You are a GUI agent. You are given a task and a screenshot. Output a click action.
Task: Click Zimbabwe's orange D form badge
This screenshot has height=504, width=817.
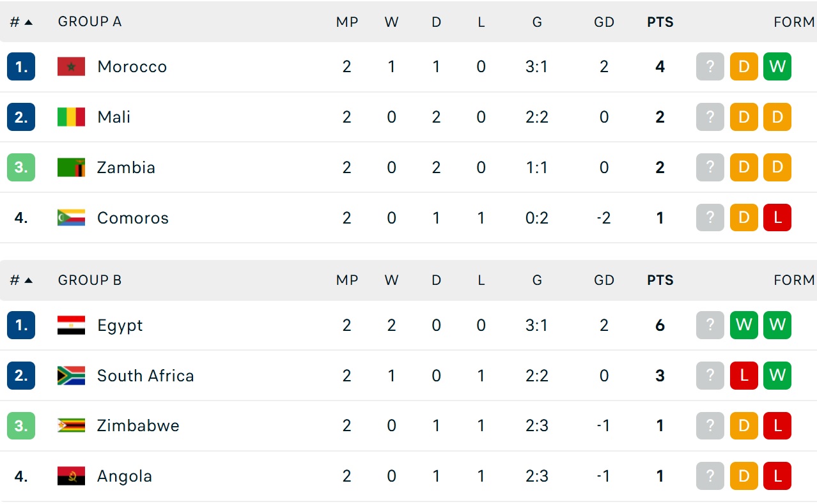[743, 425]
